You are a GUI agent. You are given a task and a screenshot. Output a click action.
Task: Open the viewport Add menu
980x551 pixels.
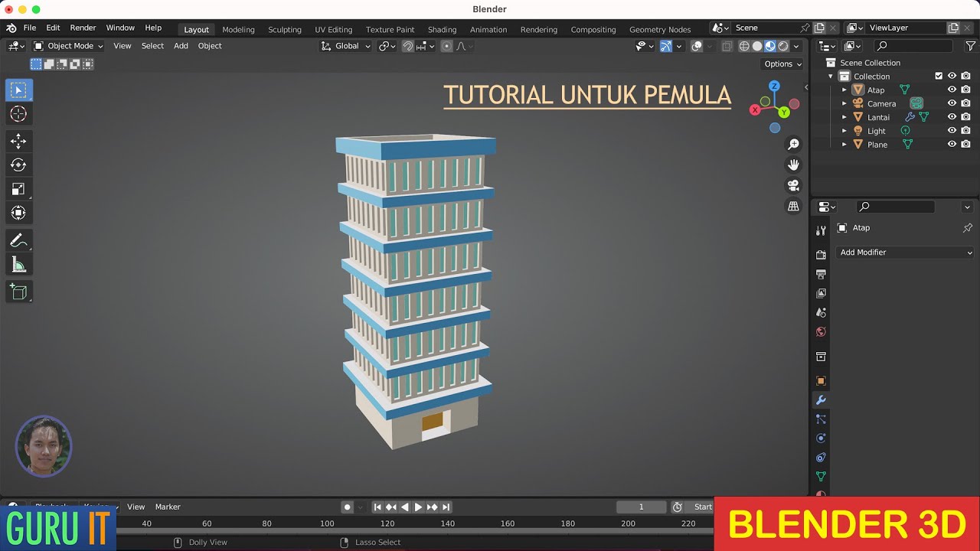tap(181, 46)
